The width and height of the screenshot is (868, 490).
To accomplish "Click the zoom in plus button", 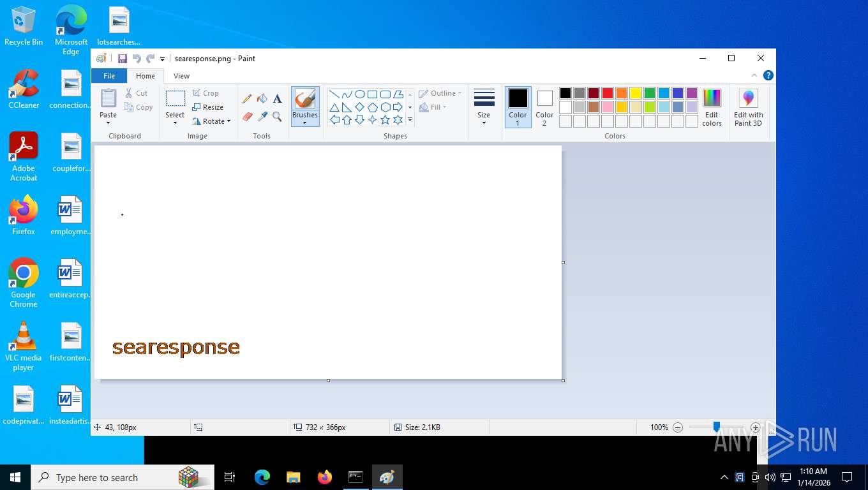I will tap(756, 427).
